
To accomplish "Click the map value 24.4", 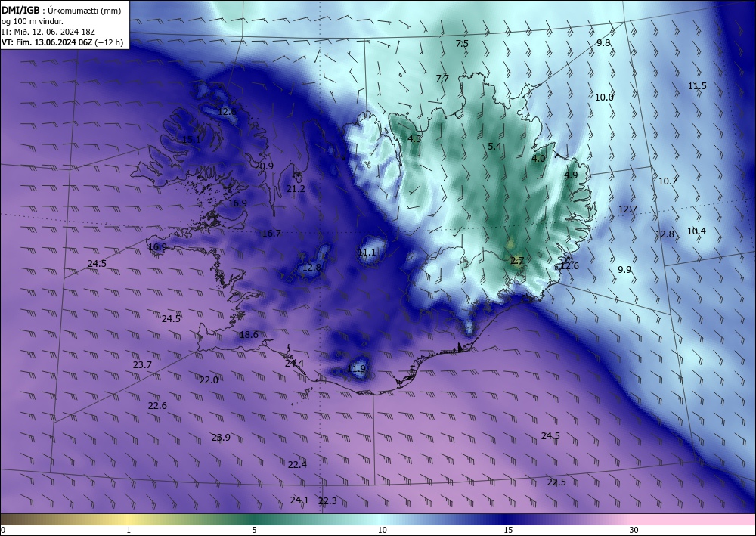I will pyautogui.click(x=294, y=364).
